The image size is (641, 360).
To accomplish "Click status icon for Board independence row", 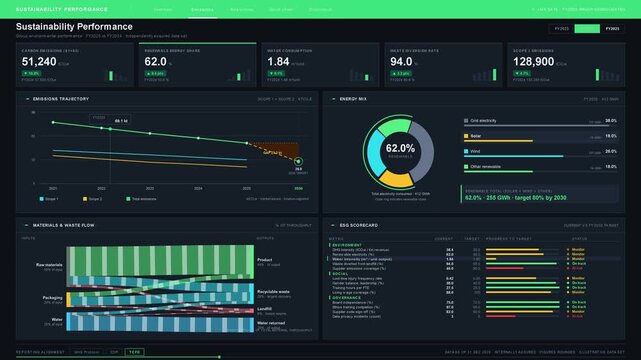I will (x=568, y=302).
